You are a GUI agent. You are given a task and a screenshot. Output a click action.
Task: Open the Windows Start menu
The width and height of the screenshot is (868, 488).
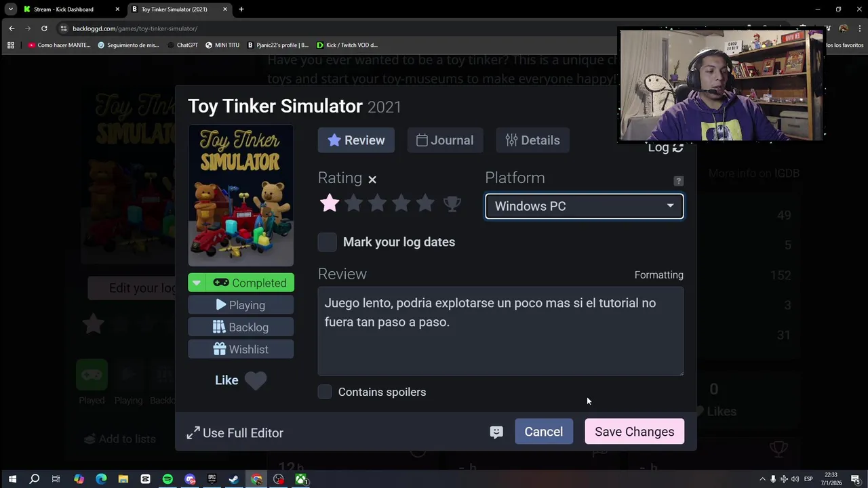point(12,479)
